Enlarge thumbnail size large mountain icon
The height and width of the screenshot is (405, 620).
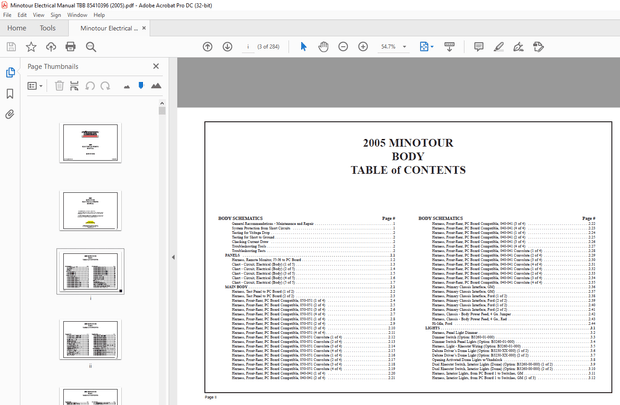click(156, 85)
